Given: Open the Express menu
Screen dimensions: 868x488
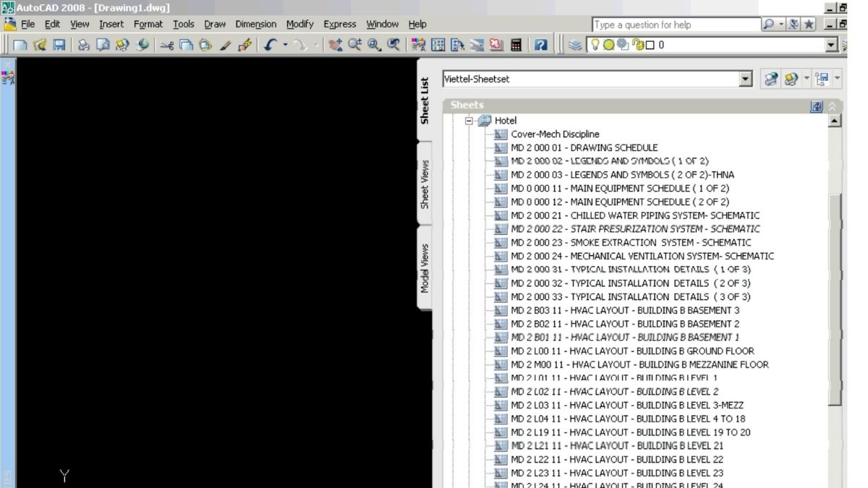Looking at the screenshot, I should [340, 24].
